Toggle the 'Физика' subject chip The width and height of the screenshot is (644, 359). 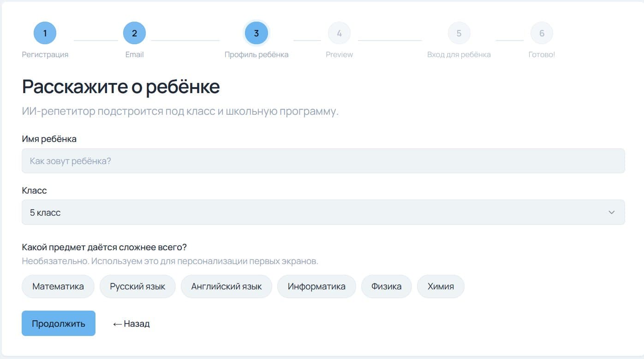click(386, 286)
